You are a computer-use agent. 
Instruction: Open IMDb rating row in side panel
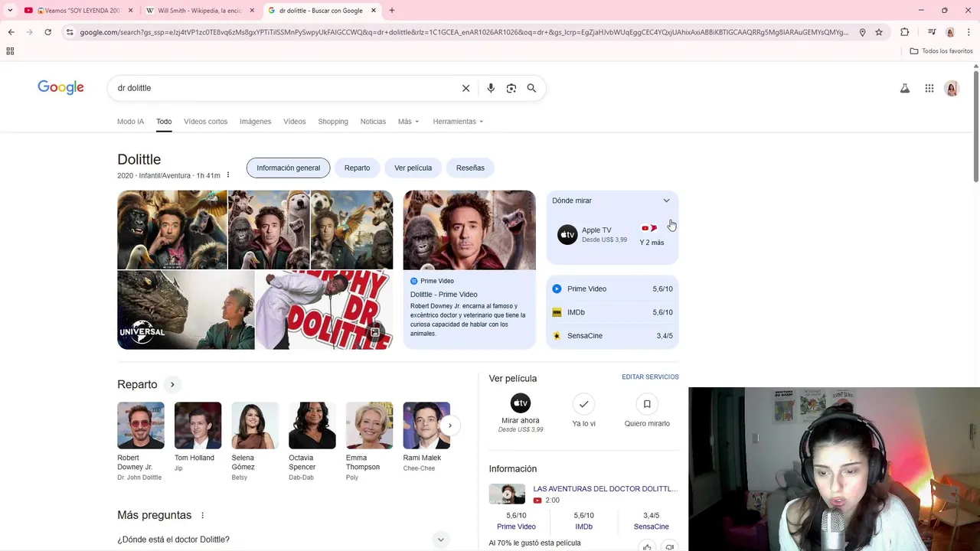[x=612, y=312]
